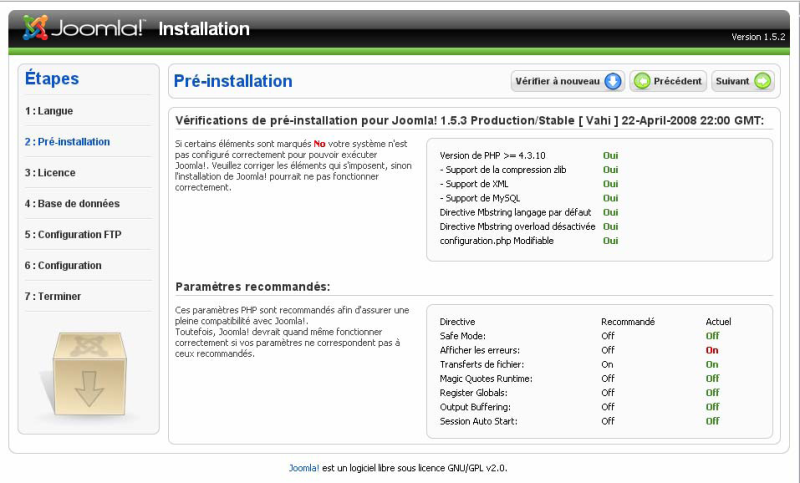The width and height of the screenshot is (800, 483).
Task: Click the green right-arrow icon on Suivant
Action: (x=763, y=81)
